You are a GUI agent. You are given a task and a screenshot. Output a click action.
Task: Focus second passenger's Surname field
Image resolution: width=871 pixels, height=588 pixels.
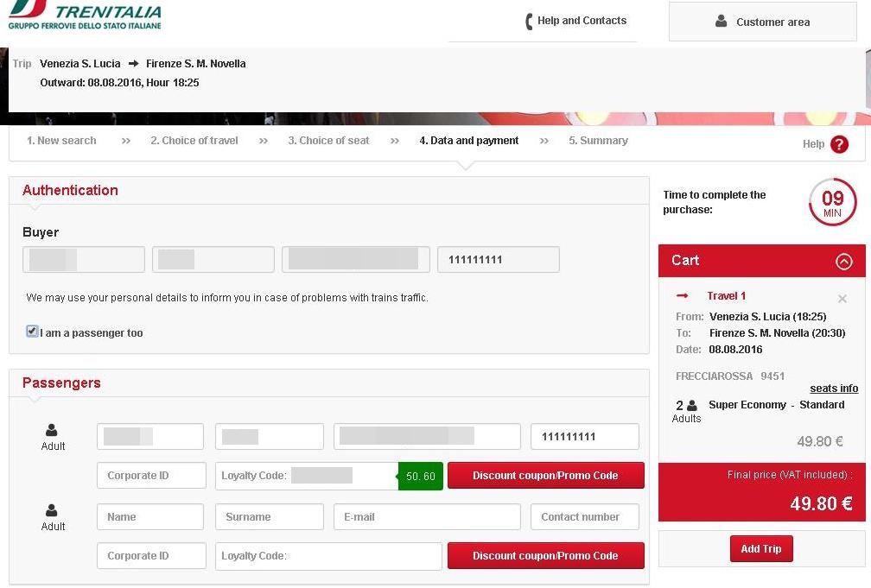pos(270,517)
